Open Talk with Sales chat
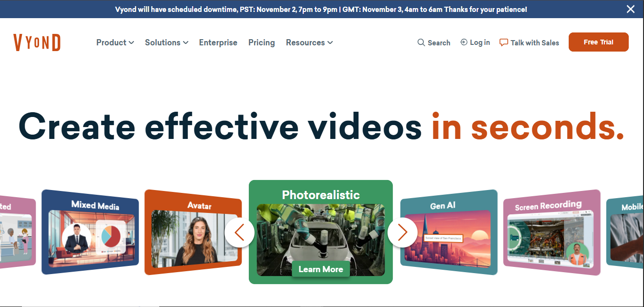 coord(529,42)
